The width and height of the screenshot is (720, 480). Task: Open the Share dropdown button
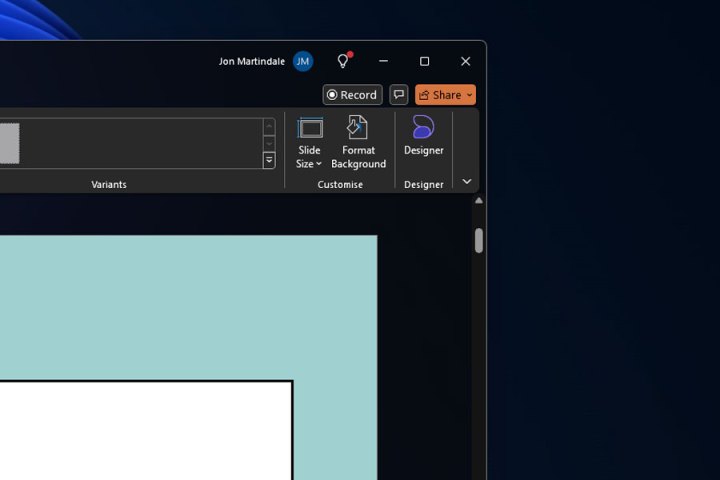pyautogui.click(x=446, y=95)
